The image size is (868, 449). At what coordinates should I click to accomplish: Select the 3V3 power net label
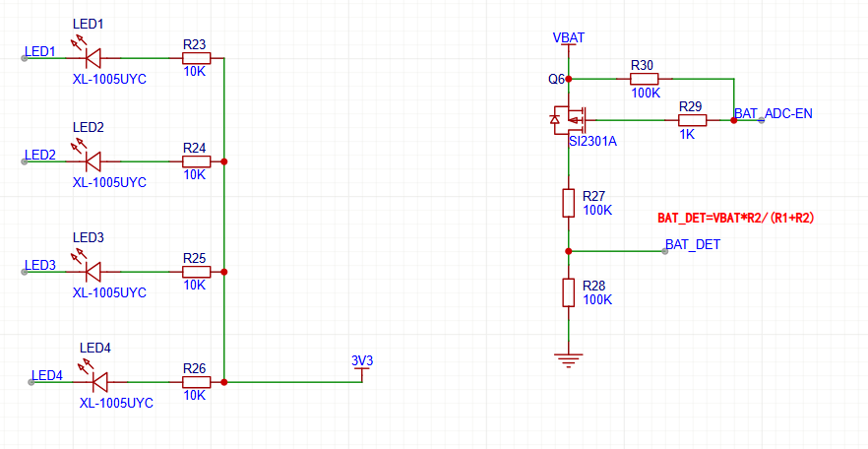[362, 361]
